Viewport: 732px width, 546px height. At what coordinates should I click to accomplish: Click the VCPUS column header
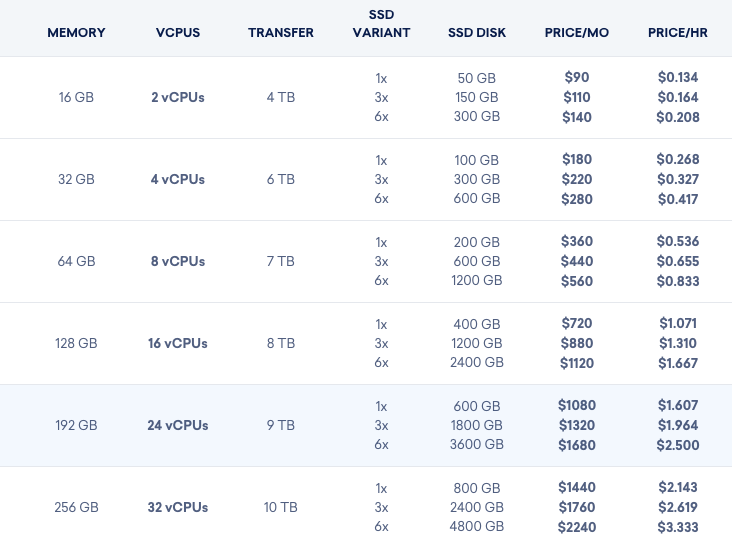click(x=178, y=33)
